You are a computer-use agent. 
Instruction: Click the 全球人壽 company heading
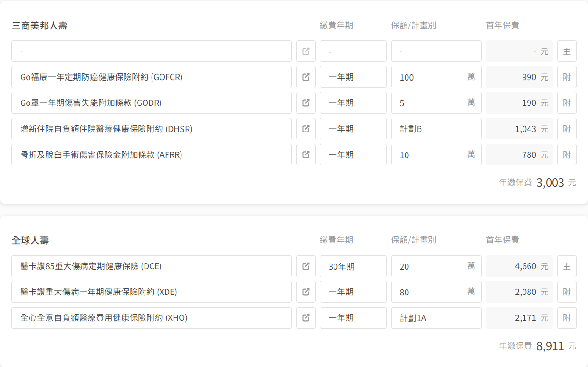(x=30, y=240)
